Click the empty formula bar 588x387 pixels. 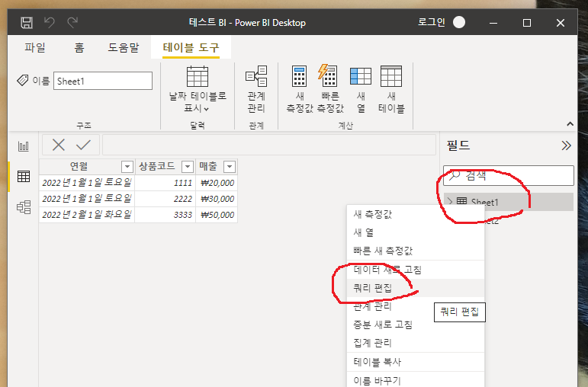pos(269,145)
